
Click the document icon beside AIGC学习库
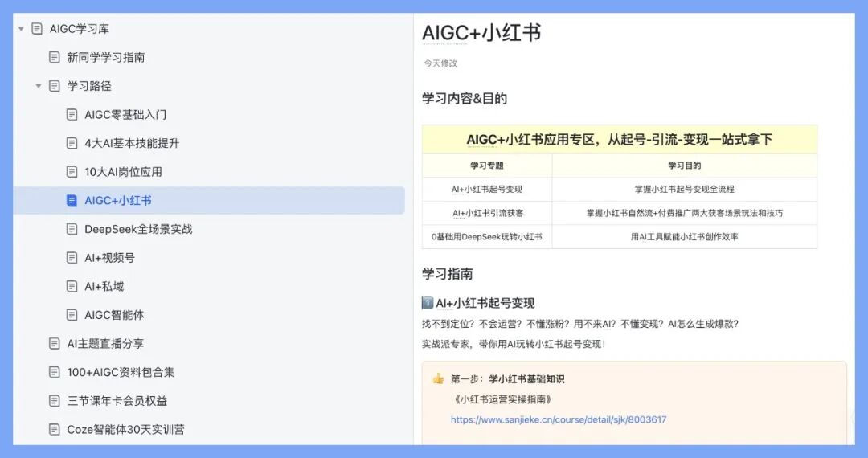coord(37,29)
